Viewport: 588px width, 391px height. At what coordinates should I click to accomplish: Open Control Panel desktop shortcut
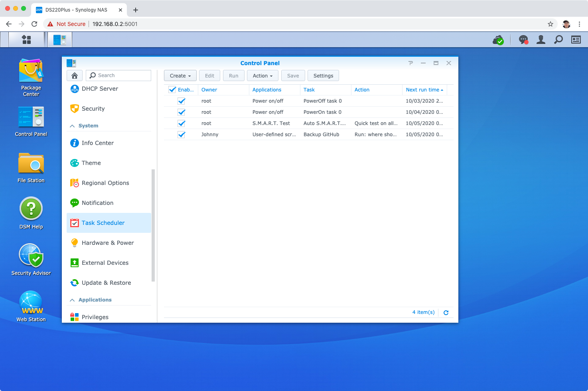pyautogui.click(x=31, y=121)
